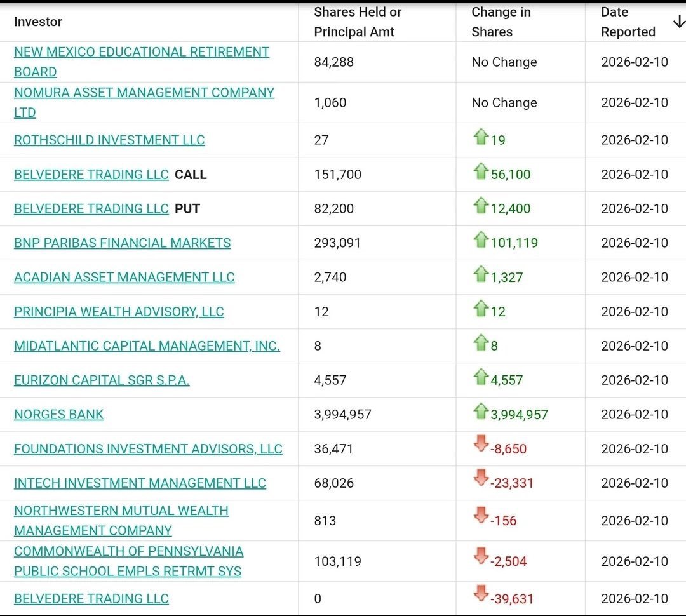Open Northwestern Mutual Wealth Management Company link
Viewport: 686px width, 616px height.
[x=121, y=521]
